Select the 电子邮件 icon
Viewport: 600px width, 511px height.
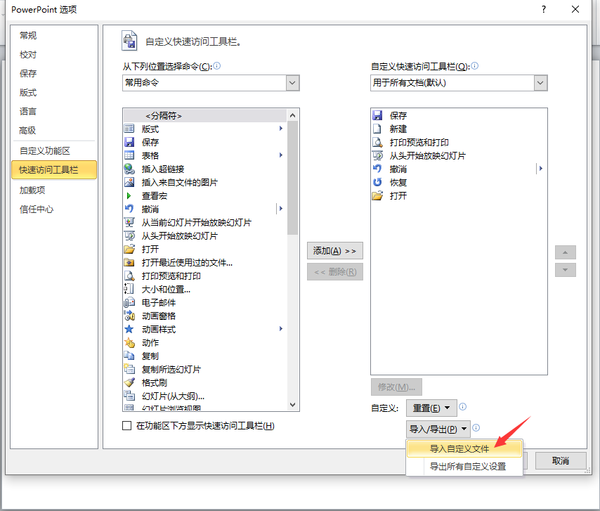pos(129,302)
